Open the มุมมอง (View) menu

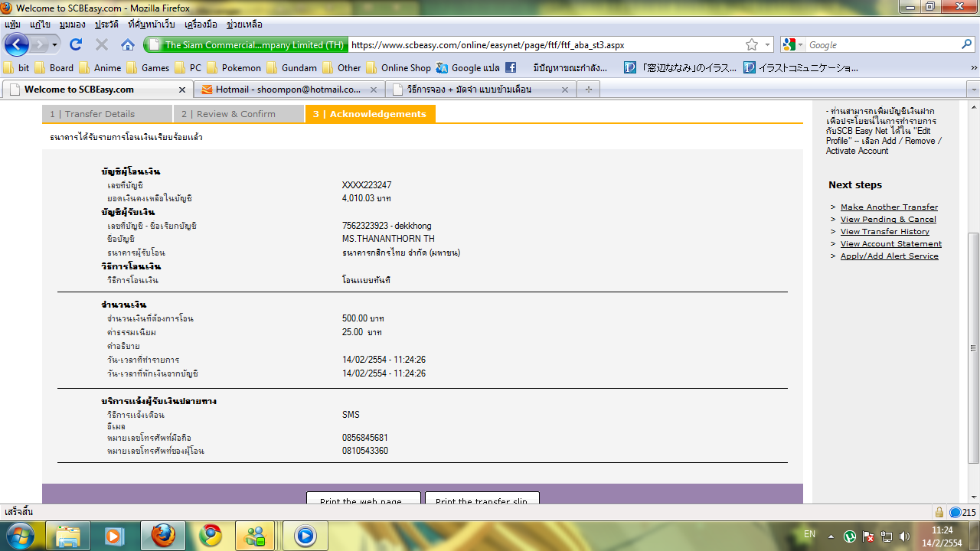[72, 24]
